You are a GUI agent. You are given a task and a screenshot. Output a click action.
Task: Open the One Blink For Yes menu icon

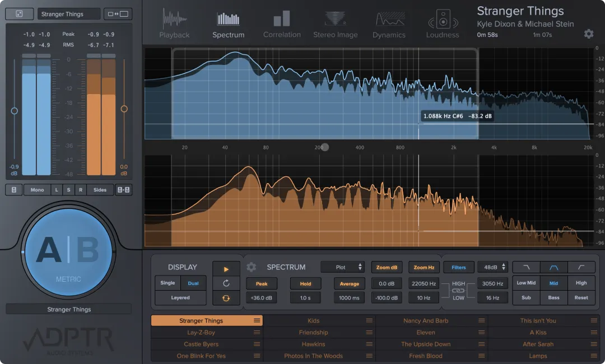(x=257, y=356)
